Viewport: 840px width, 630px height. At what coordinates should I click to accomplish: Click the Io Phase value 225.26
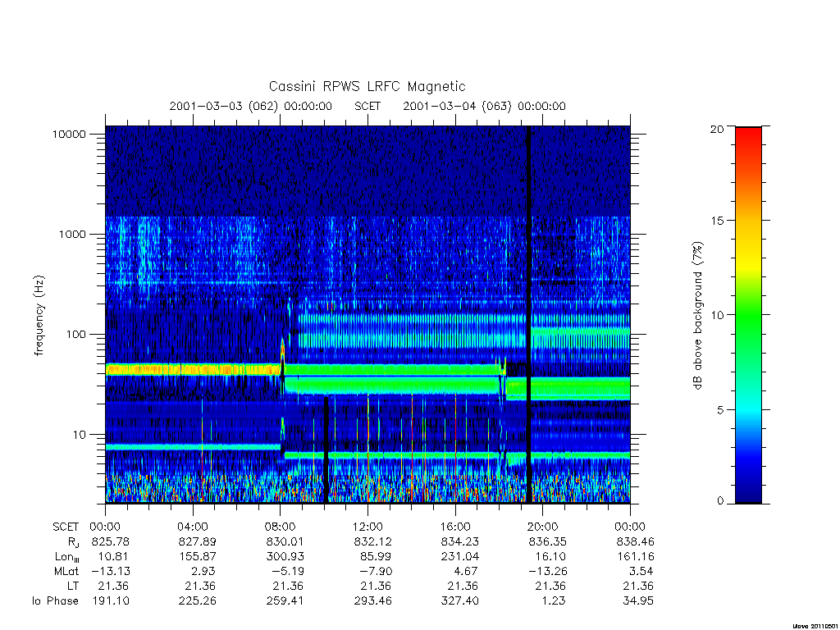click(198, 601)
